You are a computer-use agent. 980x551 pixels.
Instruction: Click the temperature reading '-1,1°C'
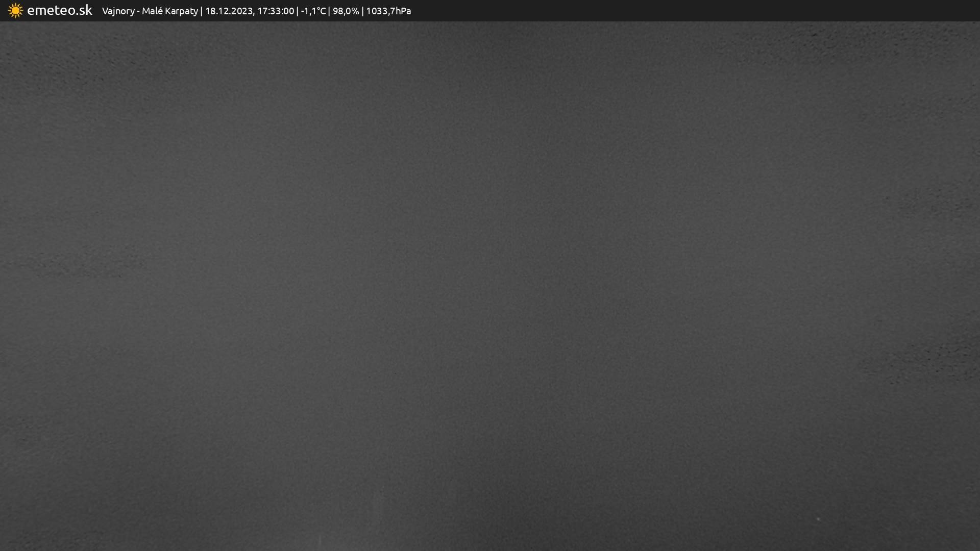313,11
